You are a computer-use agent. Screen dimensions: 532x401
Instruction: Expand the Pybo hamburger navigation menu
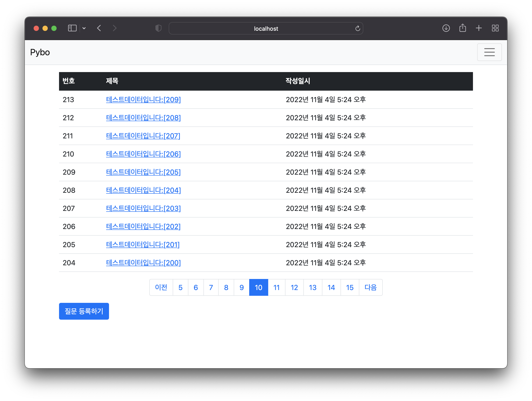click(489, 52)
